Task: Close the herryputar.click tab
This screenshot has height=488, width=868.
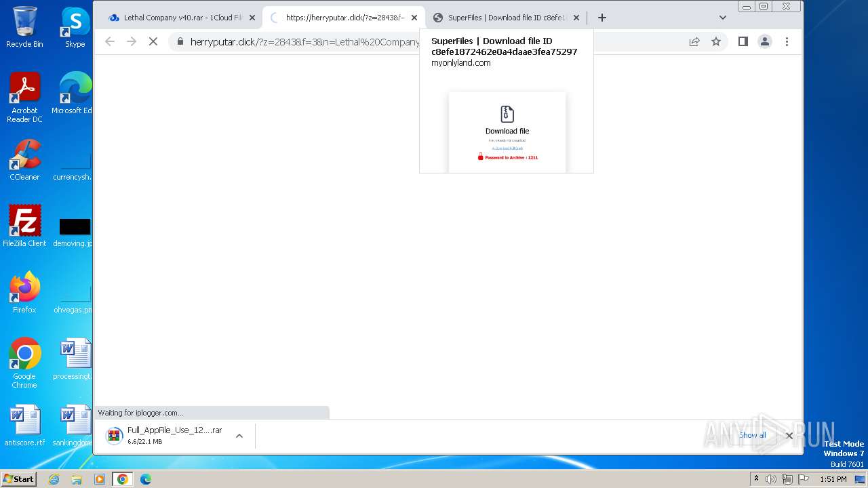Action: [414, 18]
